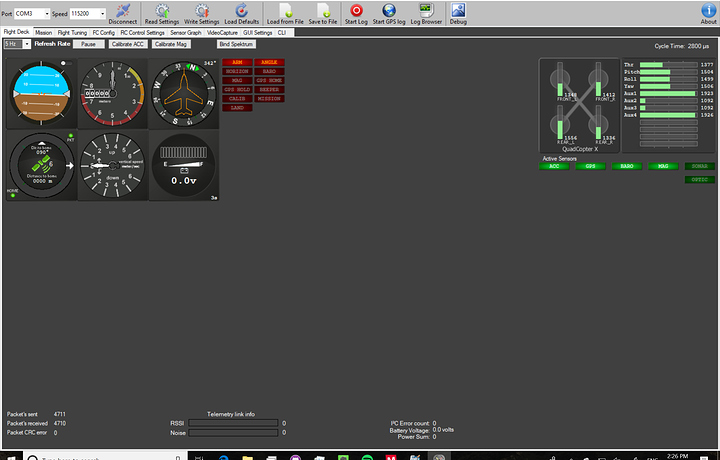The image size is (720, 460).
Task: Open File Explorer folder from the taskbar
Action: pyautogui.click(x=248, y=457)
